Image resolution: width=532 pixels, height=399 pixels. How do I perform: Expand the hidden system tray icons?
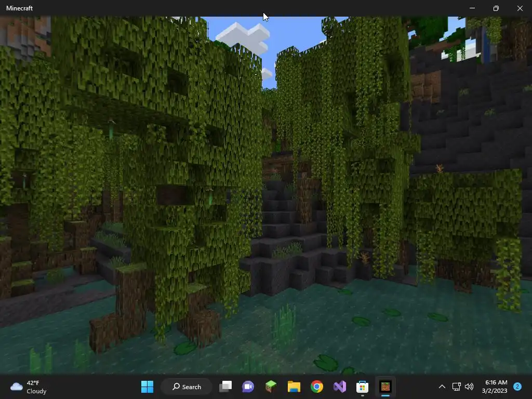coord(442,387)
